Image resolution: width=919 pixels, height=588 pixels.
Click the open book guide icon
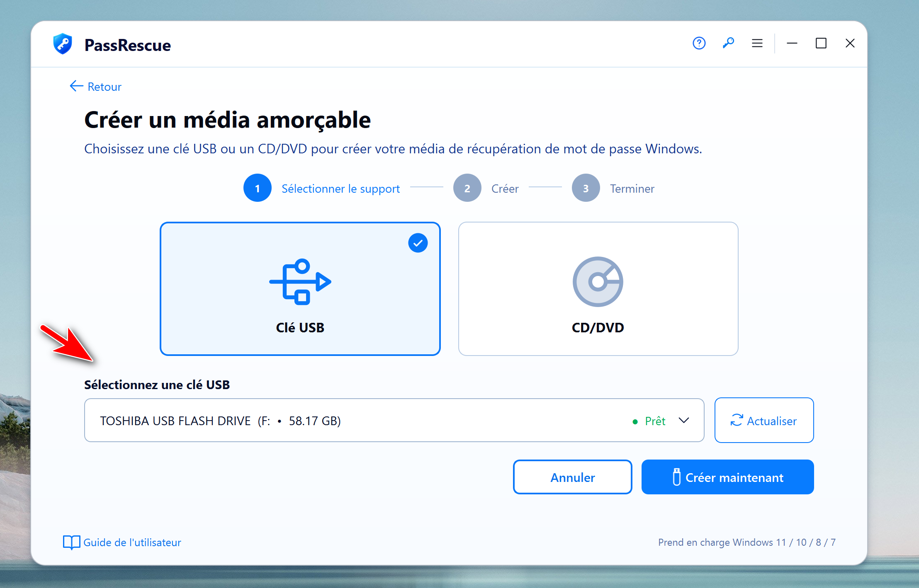[x=71, y=542]
